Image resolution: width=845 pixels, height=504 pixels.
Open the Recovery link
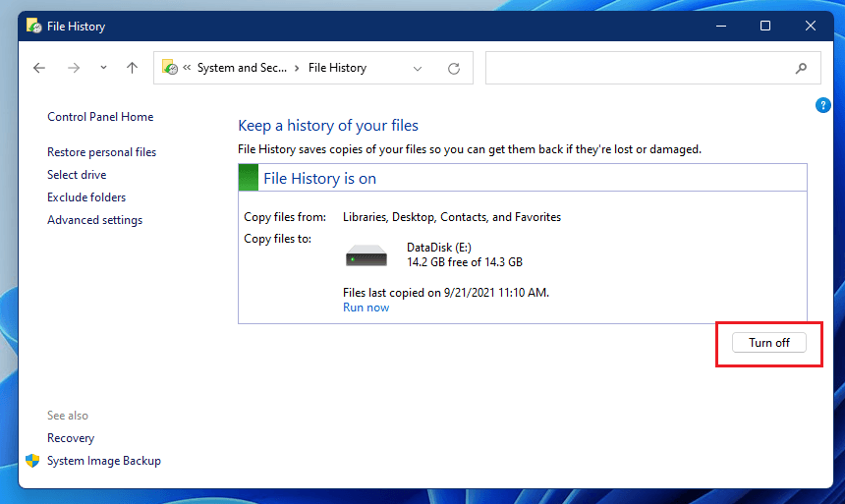(71, 438)
